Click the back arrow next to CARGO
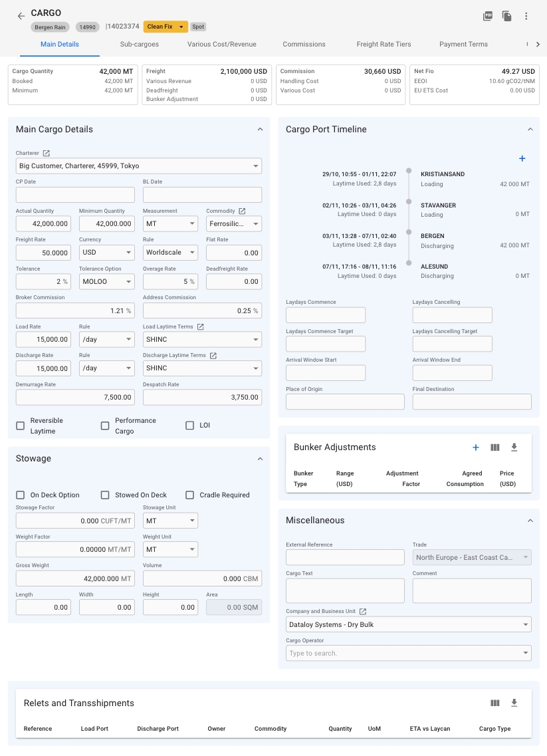 21,16
